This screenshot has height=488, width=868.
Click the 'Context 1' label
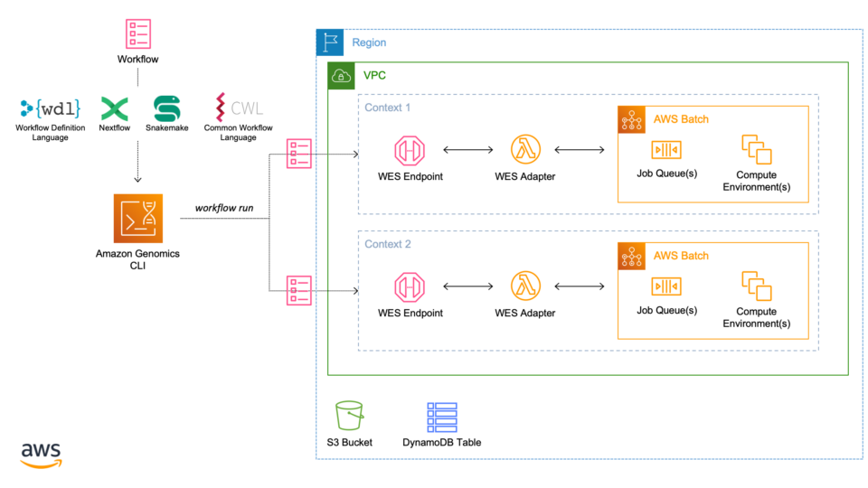(x=388, y=108)
